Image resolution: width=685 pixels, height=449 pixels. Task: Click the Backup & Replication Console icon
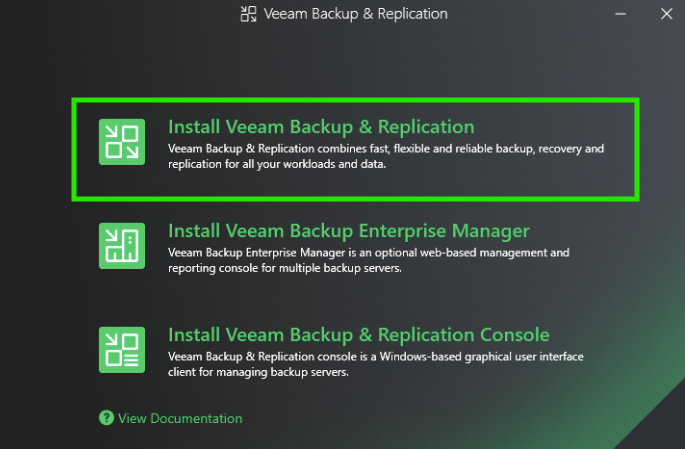coord(121,349)
